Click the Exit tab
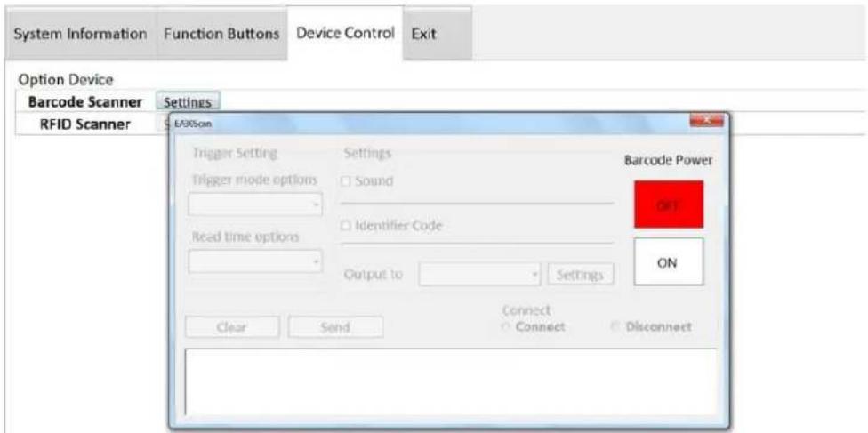This screenshot has height=433, width=868. point(437,34)
